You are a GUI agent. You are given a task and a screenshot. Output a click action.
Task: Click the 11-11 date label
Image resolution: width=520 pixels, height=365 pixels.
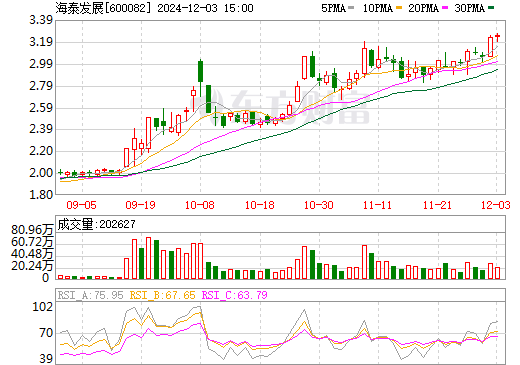pyautogui.click(x=378, y=205)
